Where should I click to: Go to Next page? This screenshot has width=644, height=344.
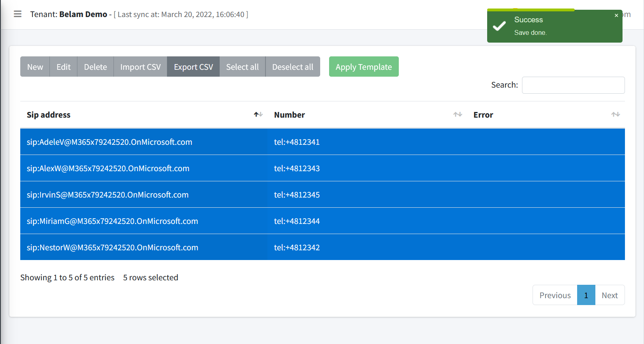(x=609, y=295)
